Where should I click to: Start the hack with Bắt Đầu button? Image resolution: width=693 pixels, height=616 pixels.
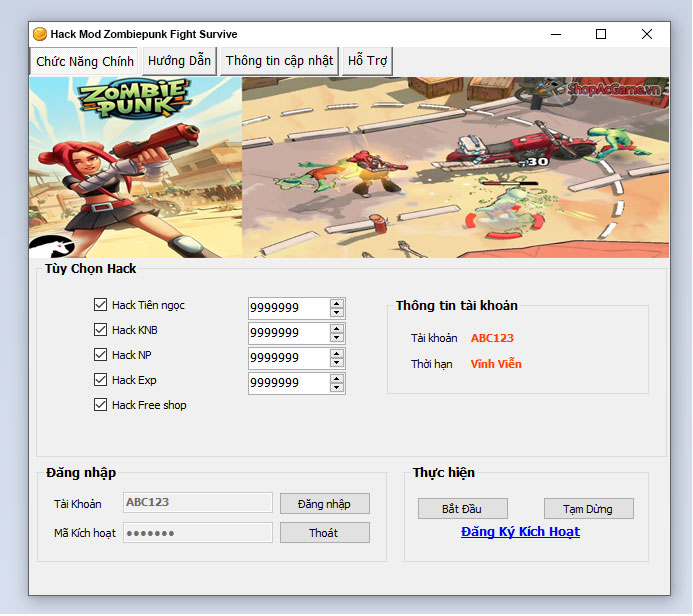462,509
